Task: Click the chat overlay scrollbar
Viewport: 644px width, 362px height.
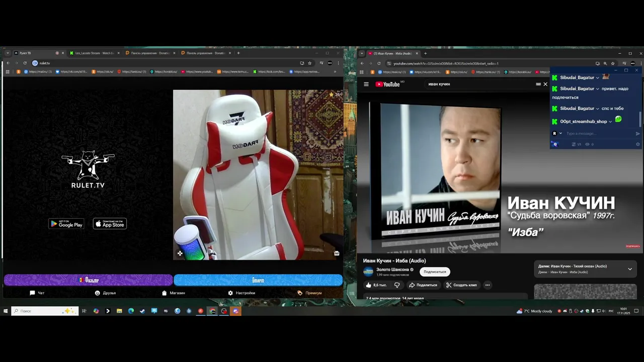Action: (640, 118)
